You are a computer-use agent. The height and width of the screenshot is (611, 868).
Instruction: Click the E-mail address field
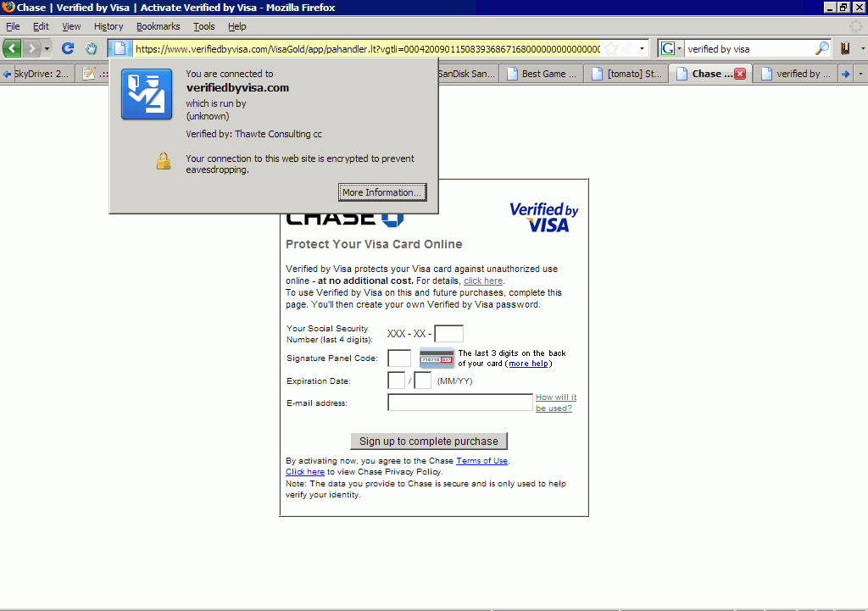coord(460,403)
